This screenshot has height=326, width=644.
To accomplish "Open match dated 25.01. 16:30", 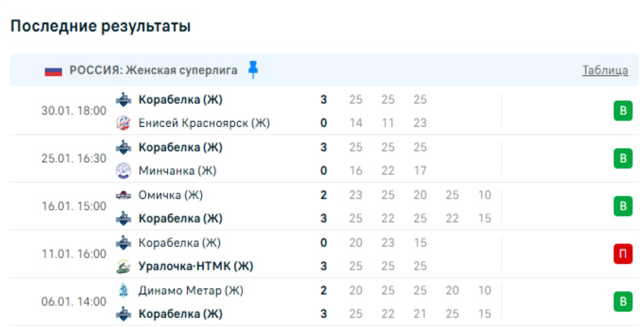I will (74, 159).
